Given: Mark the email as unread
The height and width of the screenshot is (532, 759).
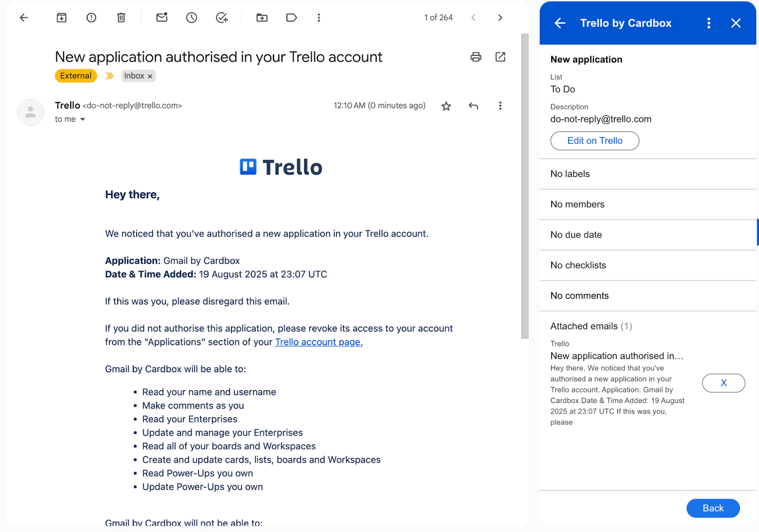Looking at the screenshot, I should [162, 18].
